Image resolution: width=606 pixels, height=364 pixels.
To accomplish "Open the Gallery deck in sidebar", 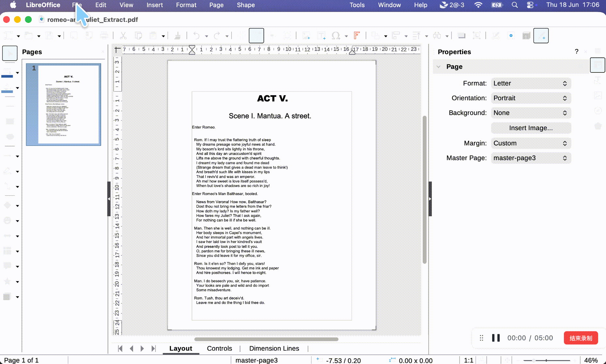I will point(598,96).
